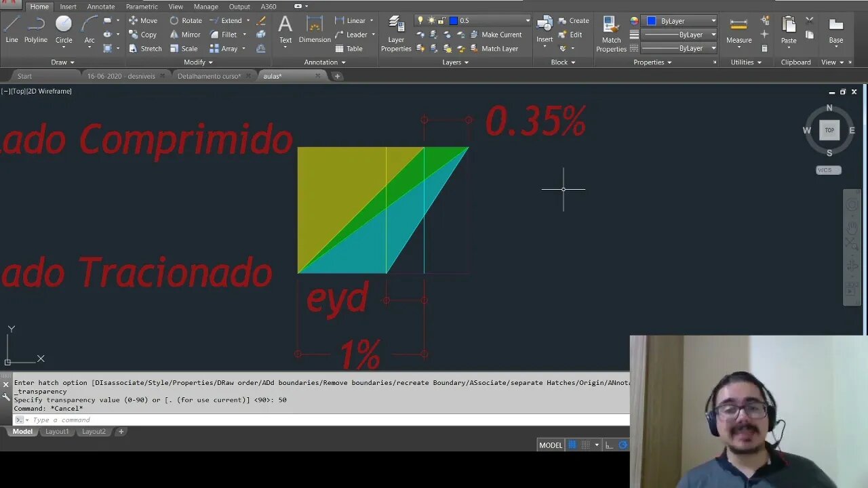Toggle layer freeze sun icon

[431, 20]
